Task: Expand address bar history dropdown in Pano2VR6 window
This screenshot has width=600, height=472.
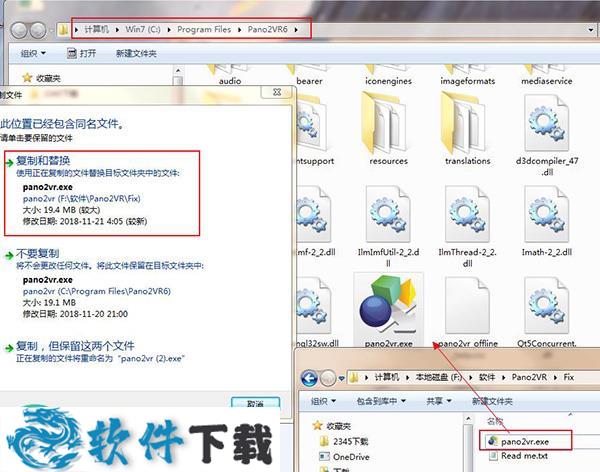Action: [591, 30]
